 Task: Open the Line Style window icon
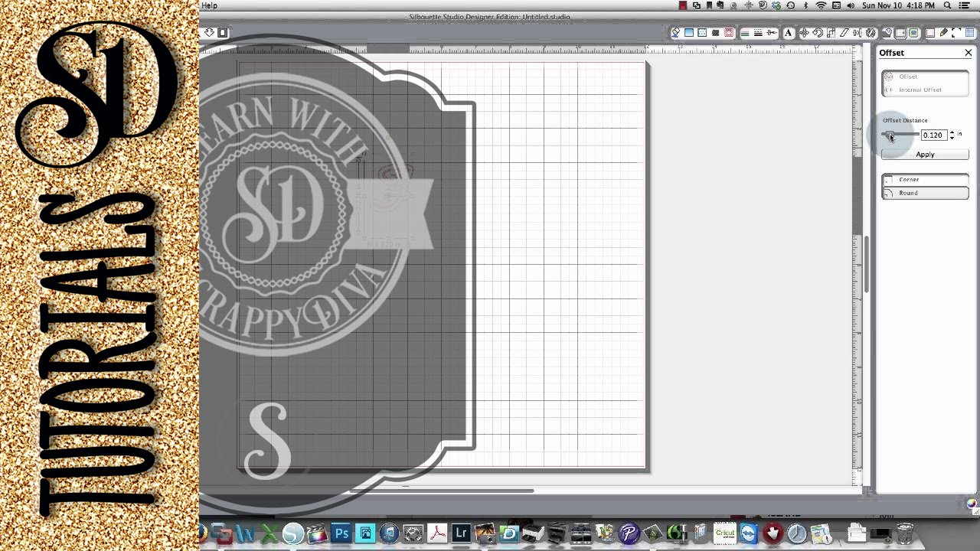click(758, 33)
